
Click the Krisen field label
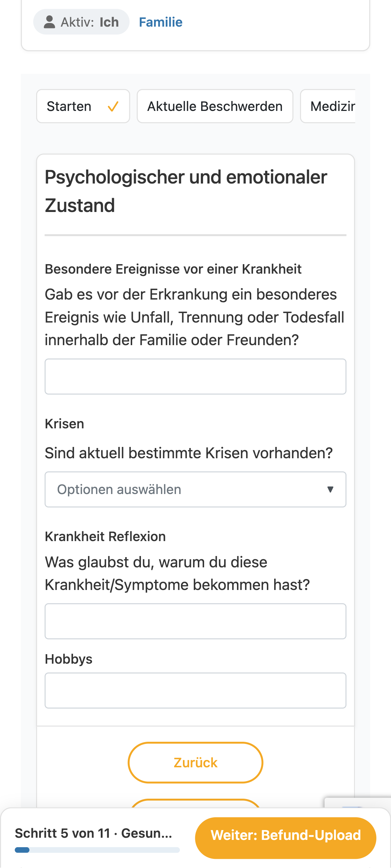point(64,424)
